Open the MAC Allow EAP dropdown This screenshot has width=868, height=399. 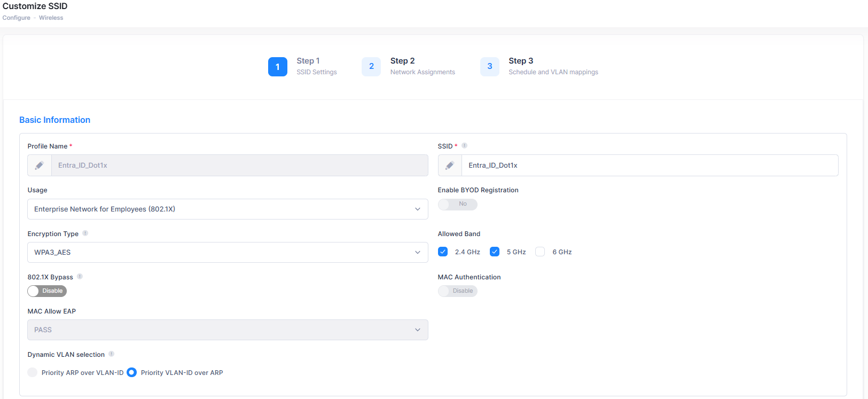228,330
